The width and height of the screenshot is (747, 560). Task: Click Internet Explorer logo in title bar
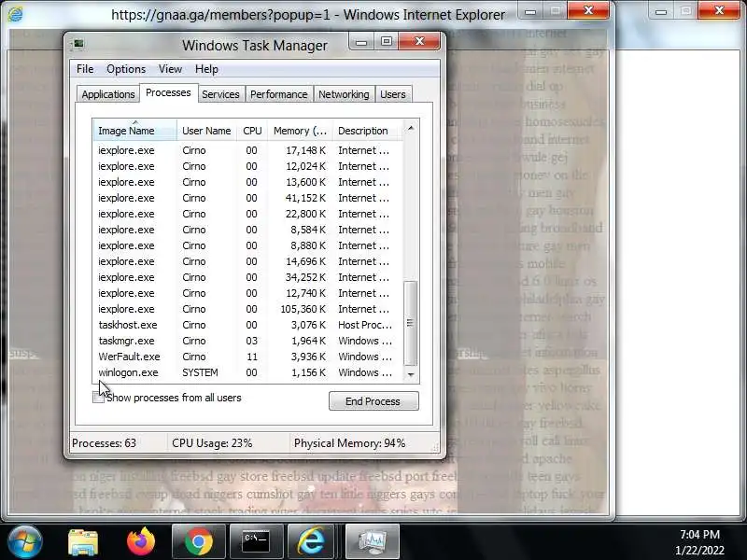click(15, 14)
